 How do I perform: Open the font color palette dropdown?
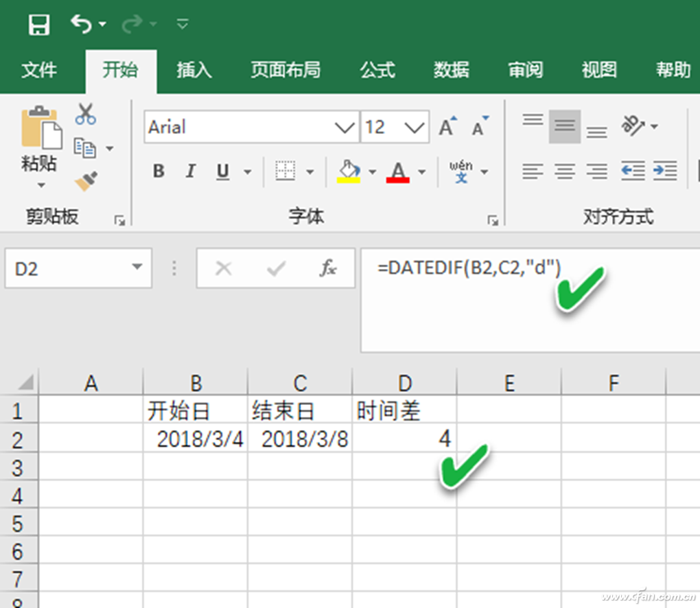422,172
